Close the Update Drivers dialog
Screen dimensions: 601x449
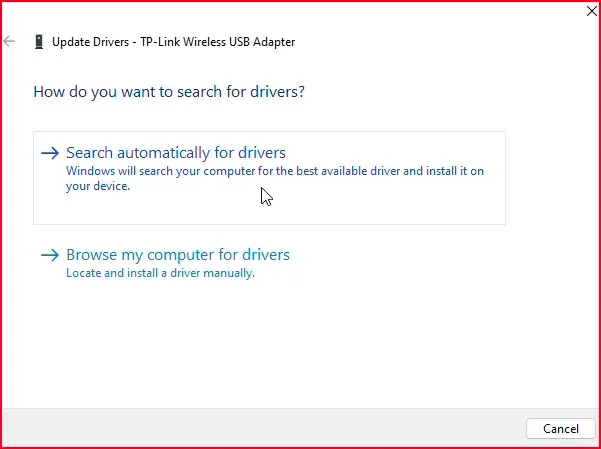coord(592,11)
